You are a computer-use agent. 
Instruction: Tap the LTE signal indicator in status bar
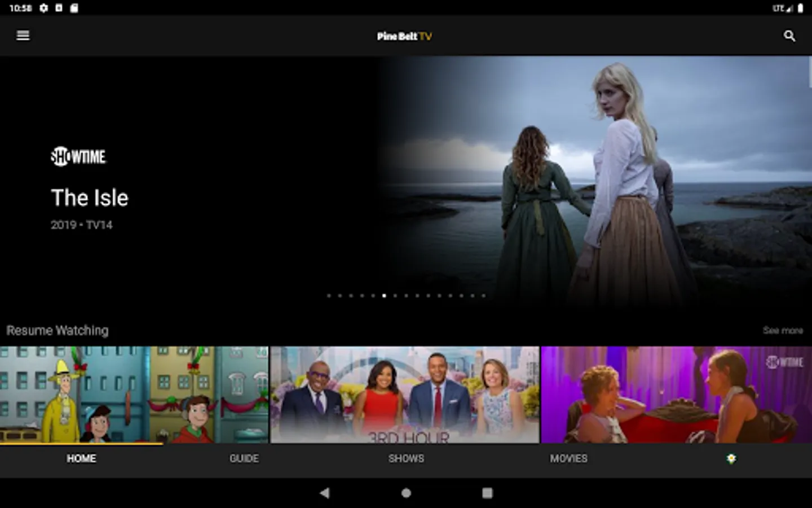(783, 8)
